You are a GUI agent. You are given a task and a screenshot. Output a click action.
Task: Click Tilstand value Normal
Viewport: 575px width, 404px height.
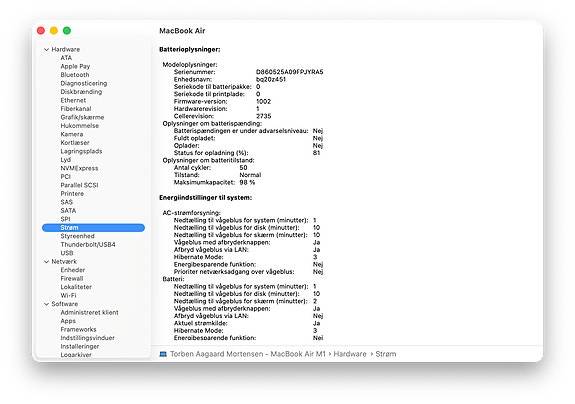250,175
